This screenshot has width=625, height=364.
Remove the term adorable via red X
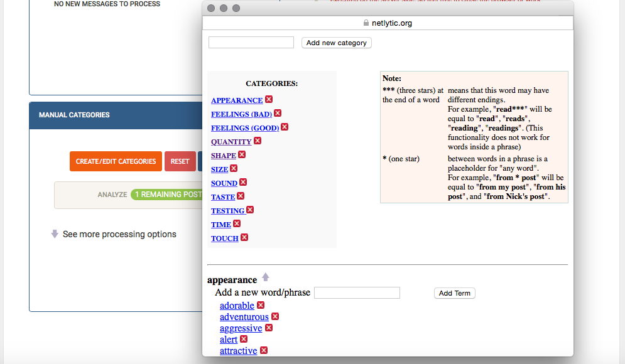(261, 306)
